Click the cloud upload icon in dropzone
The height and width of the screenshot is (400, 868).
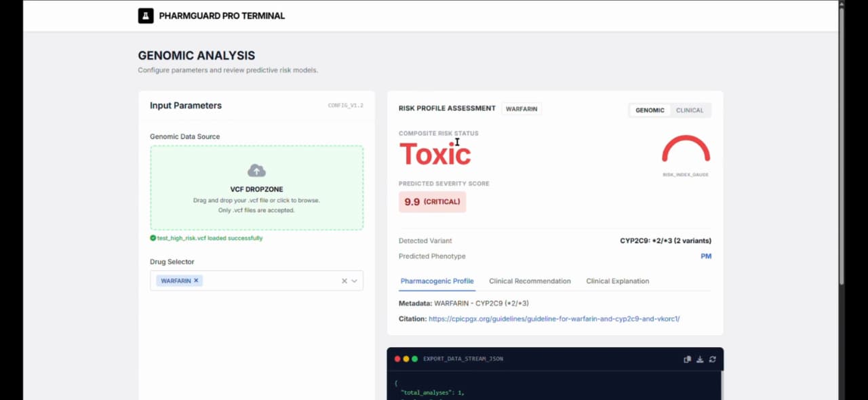click(256, 170)
